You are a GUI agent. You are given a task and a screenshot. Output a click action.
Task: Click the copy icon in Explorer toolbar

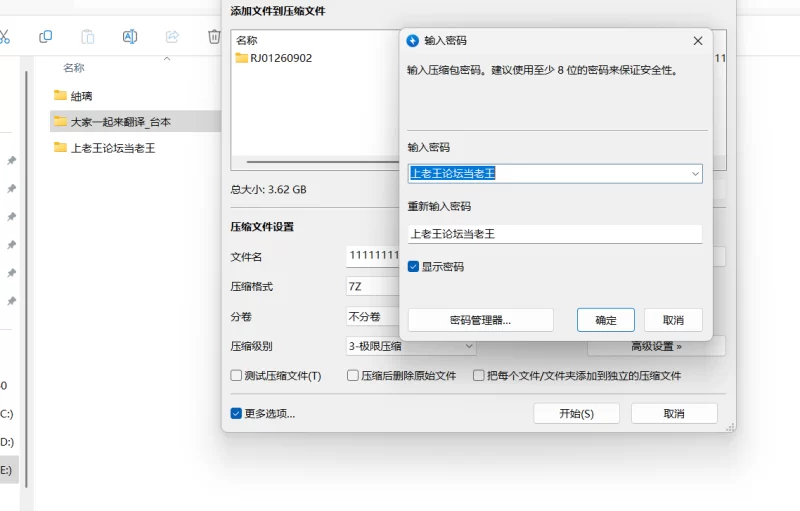click(x=45, y=36)
